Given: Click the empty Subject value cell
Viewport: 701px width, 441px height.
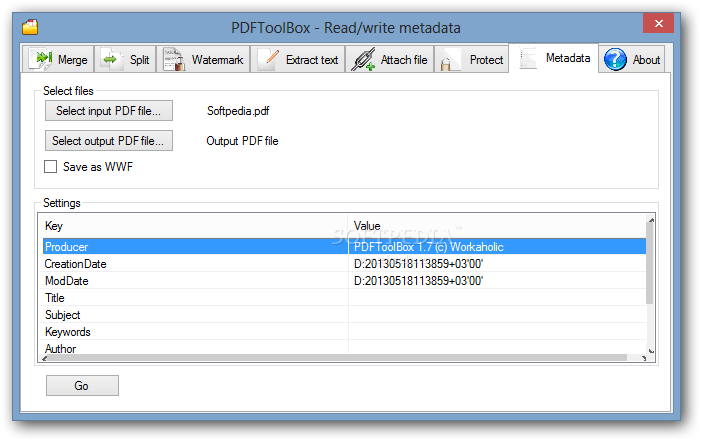Looking at the screenshot, I should coord(497,314).
